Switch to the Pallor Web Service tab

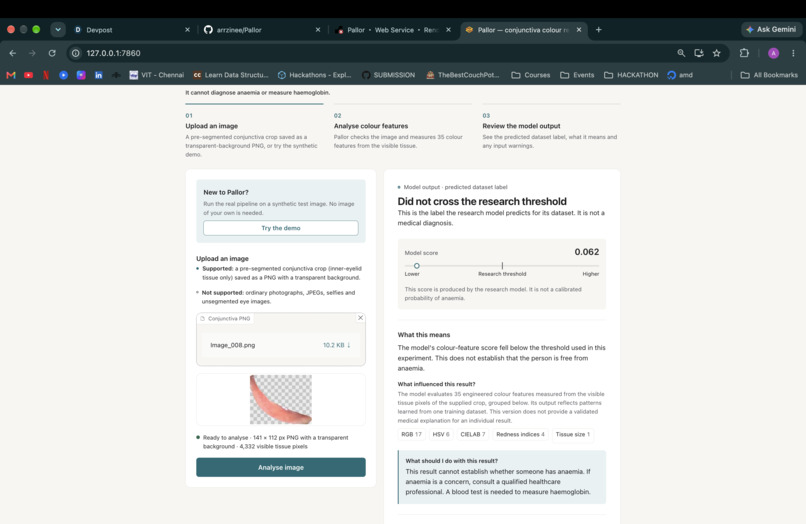393,30
